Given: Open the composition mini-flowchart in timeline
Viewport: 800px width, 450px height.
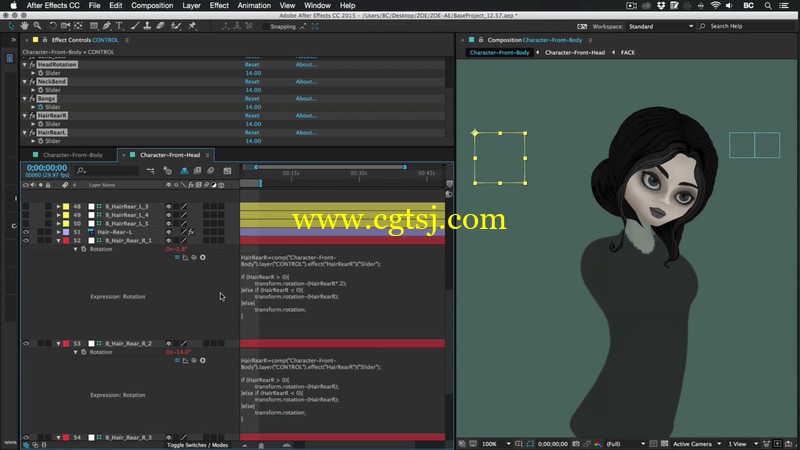Looking at the screenshot, I should (151, 171).
